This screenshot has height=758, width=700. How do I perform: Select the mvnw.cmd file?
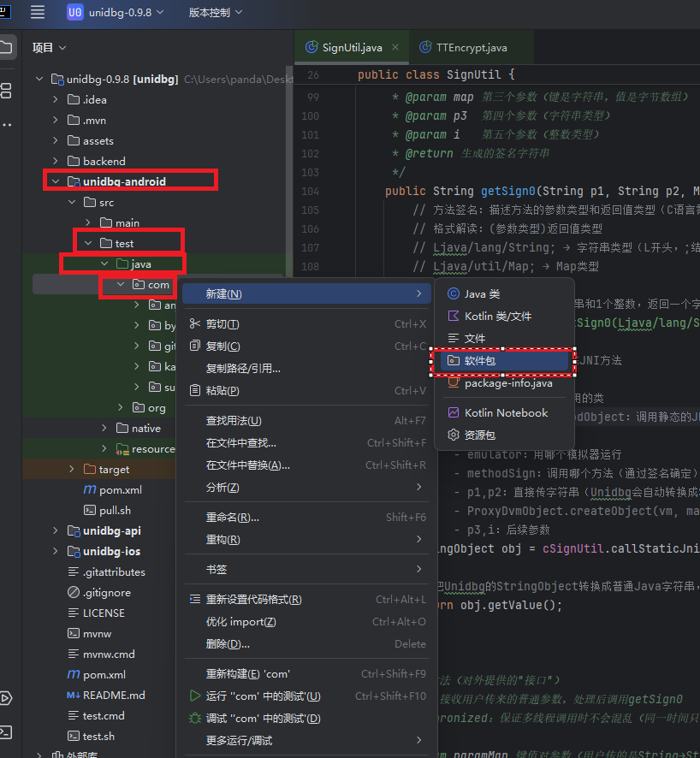[x=101, y=654]
